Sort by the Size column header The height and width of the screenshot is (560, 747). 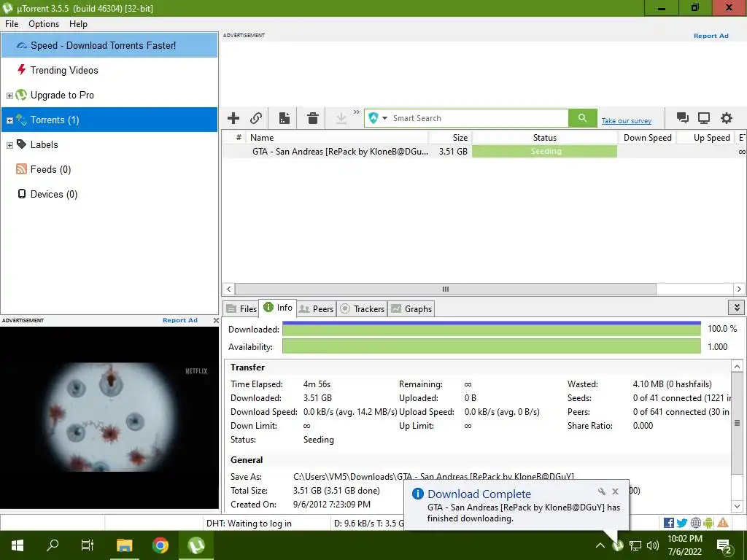pyautogui.click(x=449, y=138)
